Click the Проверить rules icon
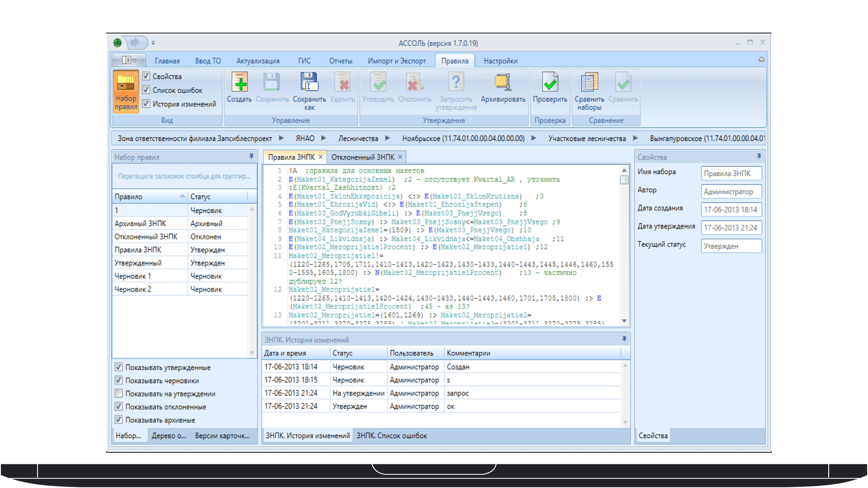 pyautogui.click(x=550, y=88)
